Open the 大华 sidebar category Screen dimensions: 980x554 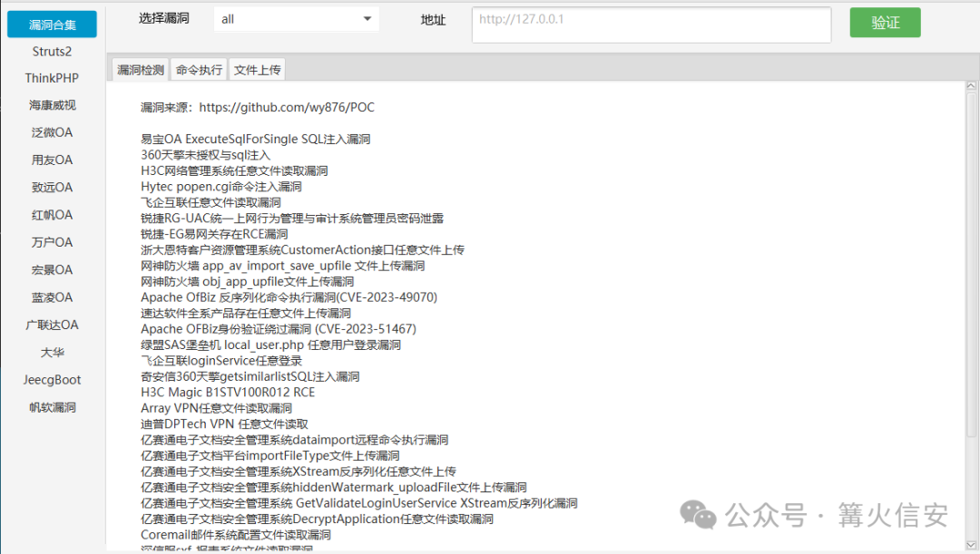tap(52, 353)
